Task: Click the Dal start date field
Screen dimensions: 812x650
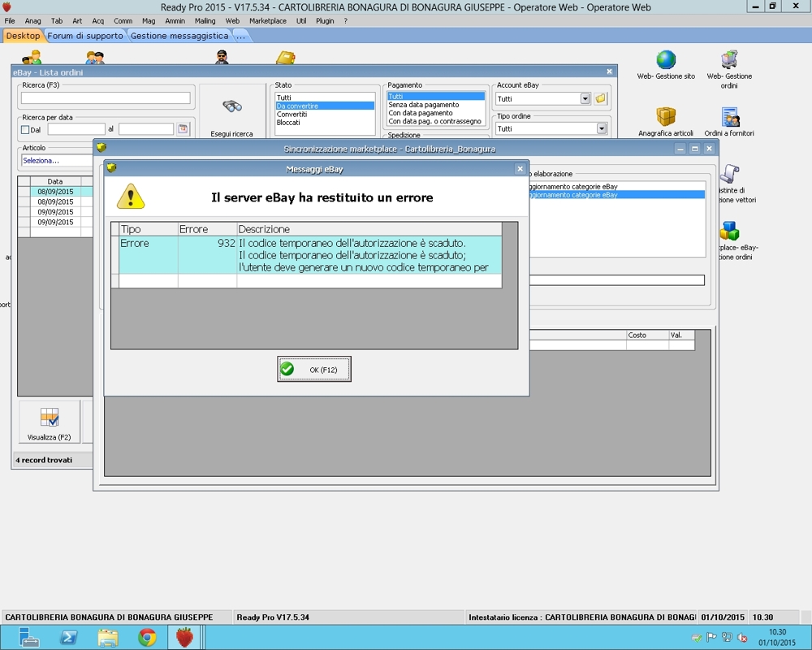Action: tap(76, 129)
